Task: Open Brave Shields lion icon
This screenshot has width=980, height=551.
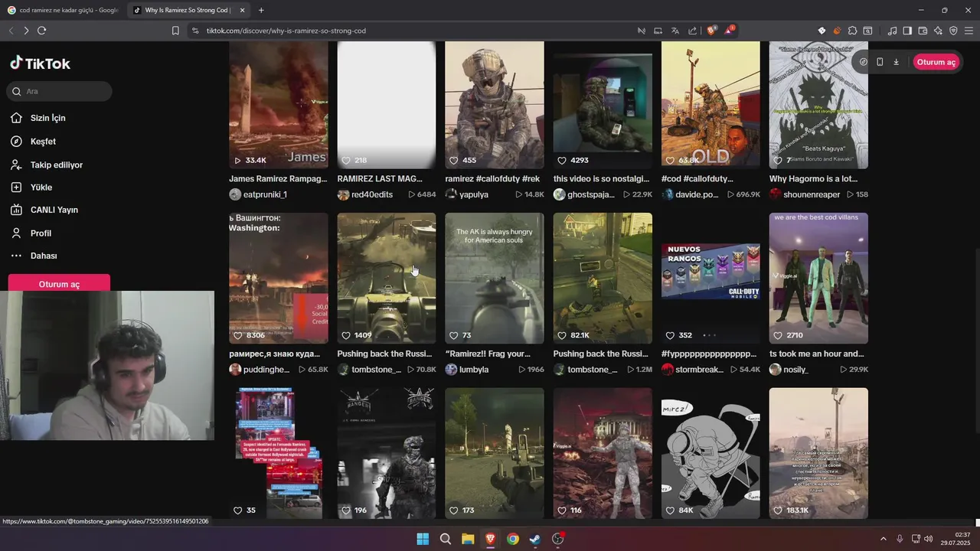Action: tap(711, 31)
